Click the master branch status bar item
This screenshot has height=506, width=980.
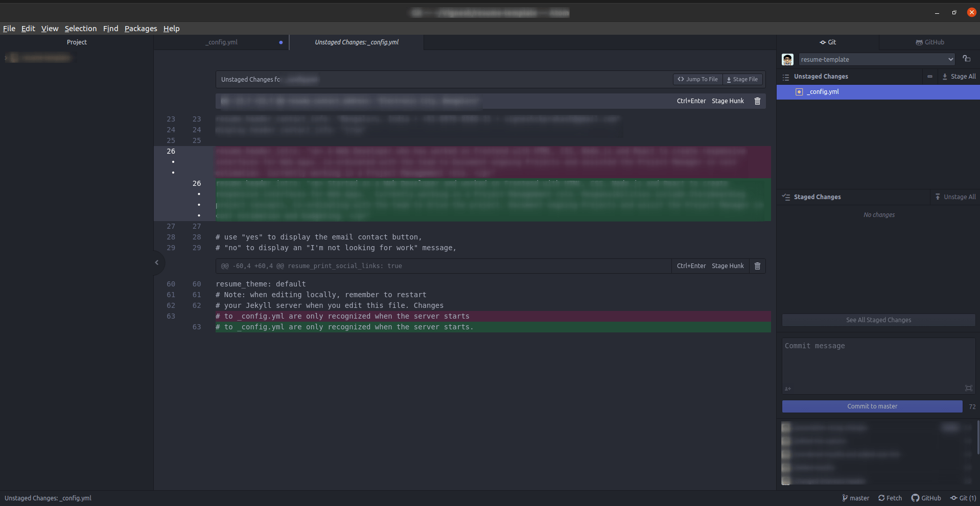855,498
